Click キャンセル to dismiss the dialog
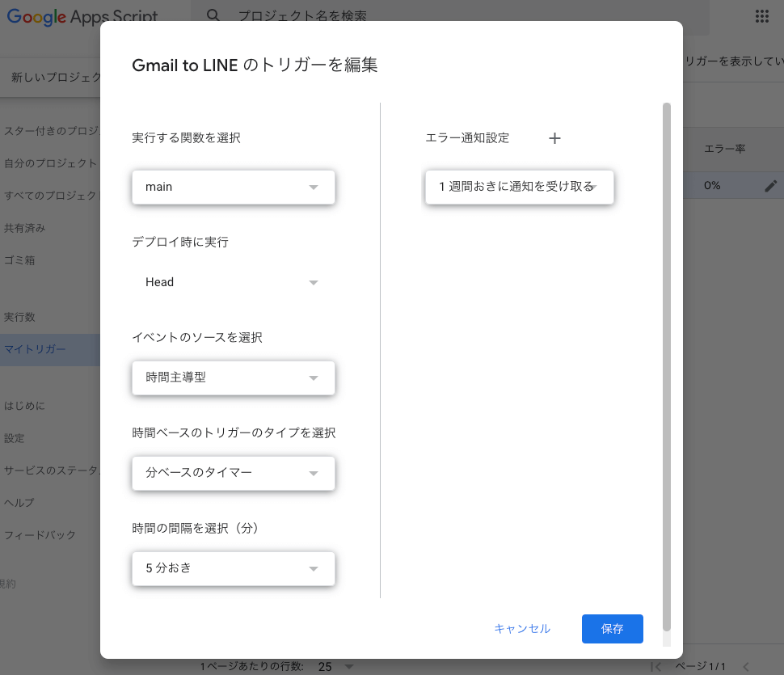The width and height of the screenshot is (784, 675). click(521, 628)
